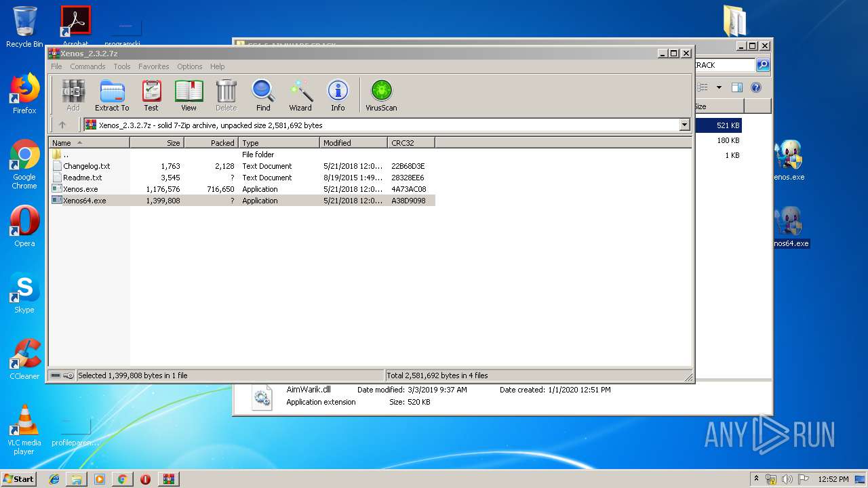Image resolution: width=868 pixels, height=488 pixels.
Task: Click the volume tray icon
Action: coord(787,479)
